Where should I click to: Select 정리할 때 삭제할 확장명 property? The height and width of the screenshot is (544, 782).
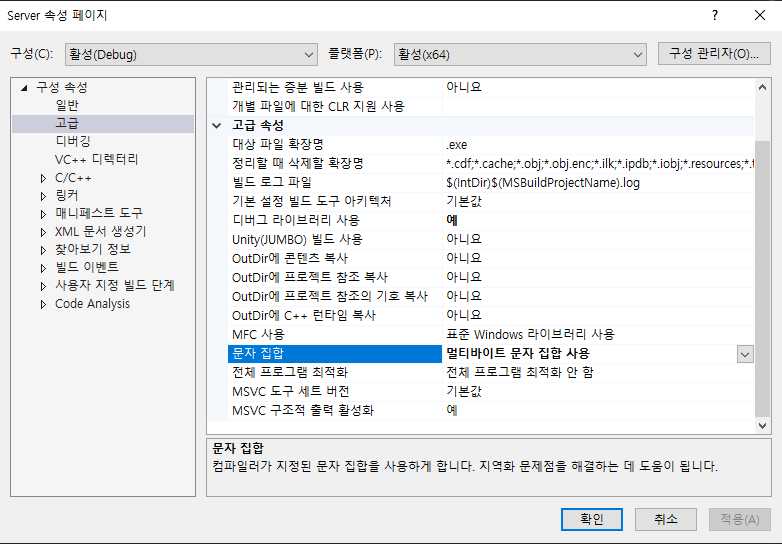pyautogui.click(x=335, y=164)
